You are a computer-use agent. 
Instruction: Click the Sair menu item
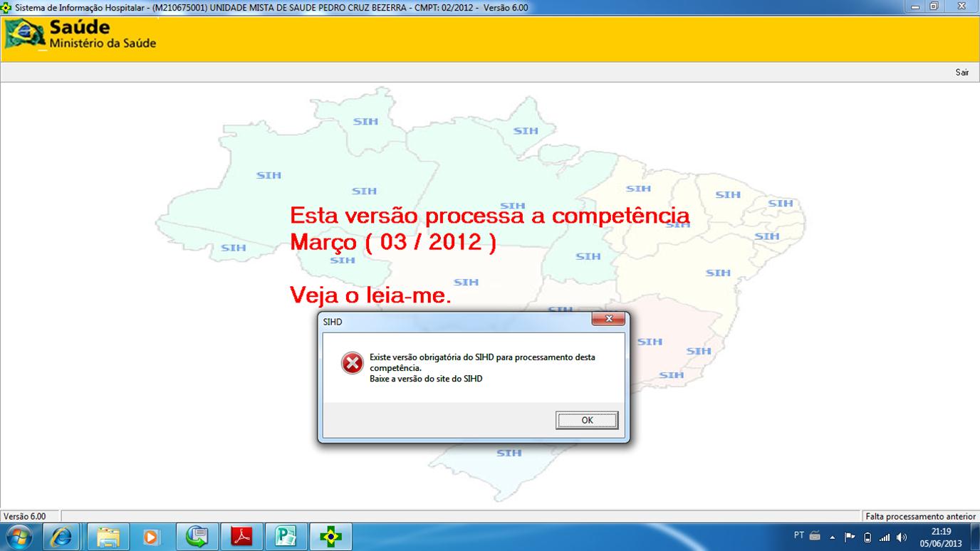(x=963, y=72)
